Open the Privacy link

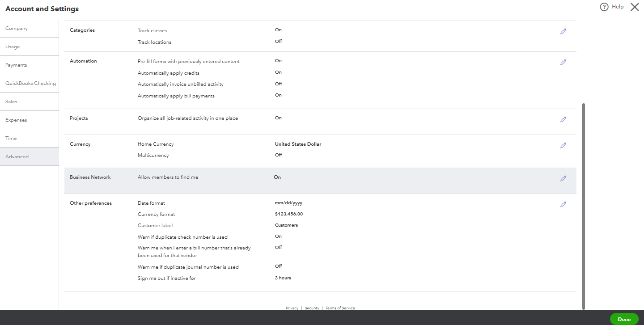pyautogui.click(x=292, y=308)
